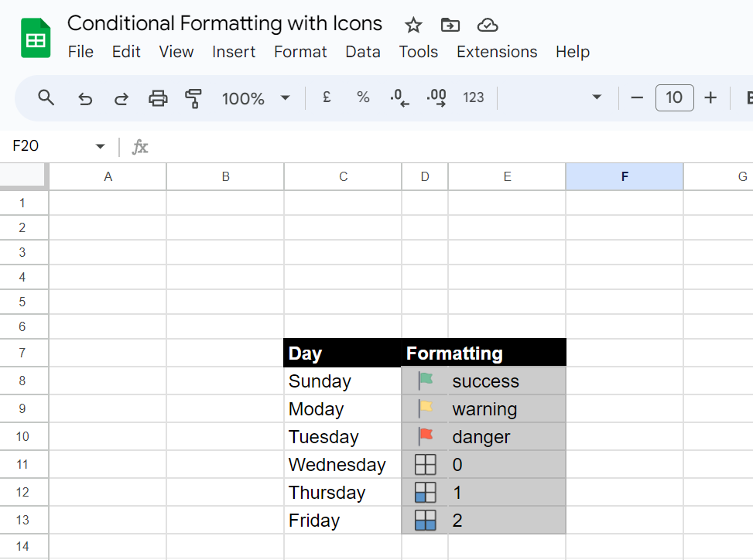Increase font size with plus button
The width and height of the screenshot is (753, 560).
click(x=710, y=98)
